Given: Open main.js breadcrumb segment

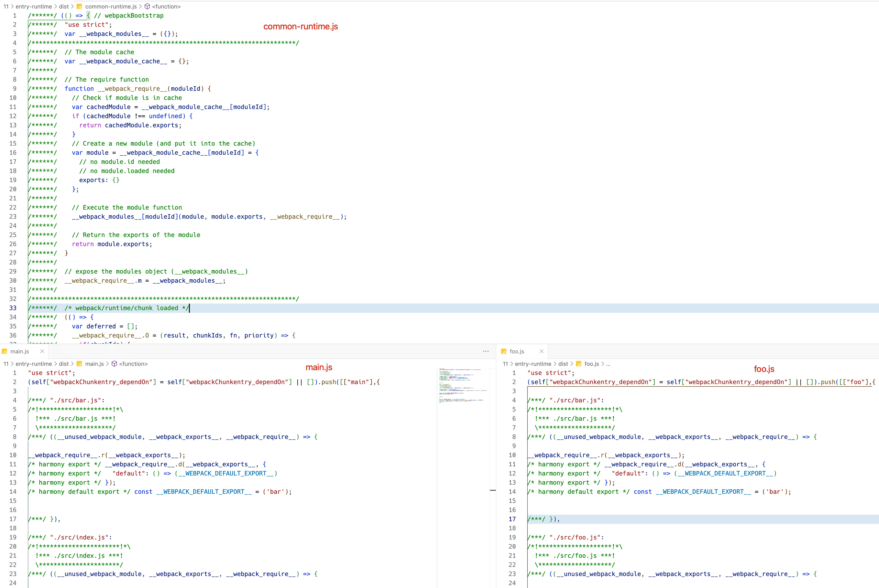Looking at the screenshot, I should tap(94, 364).
